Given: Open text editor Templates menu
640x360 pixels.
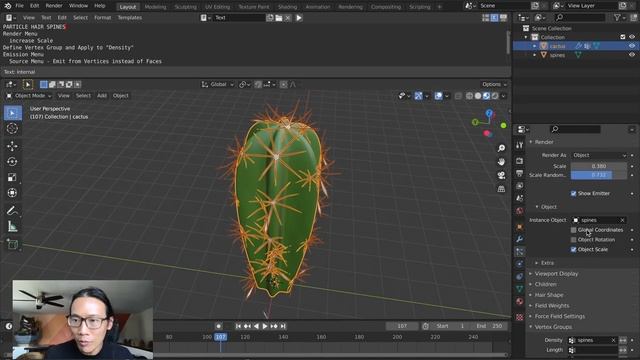Looking at the screenshot, I should point(130,18).
